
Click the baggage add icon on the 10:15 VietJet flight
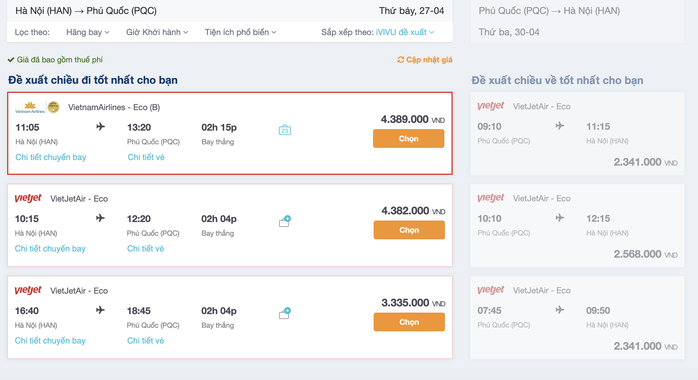[285, 221]
